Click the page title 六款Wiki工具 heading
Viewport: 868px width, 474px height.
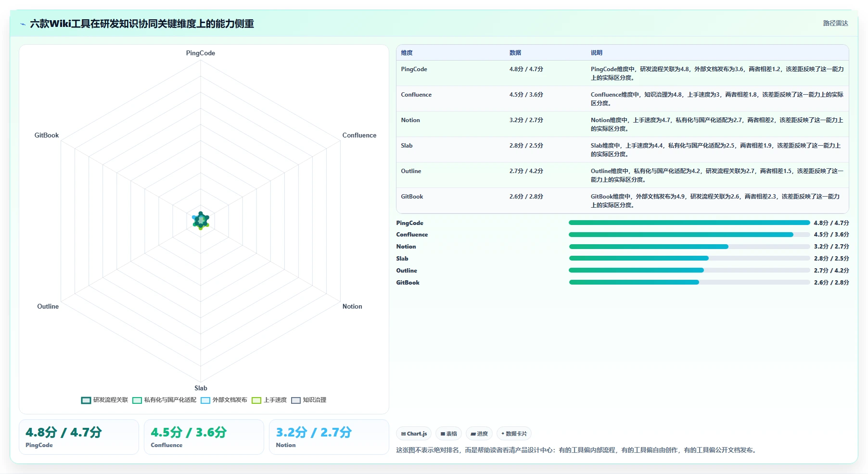(x=142, y=24)
